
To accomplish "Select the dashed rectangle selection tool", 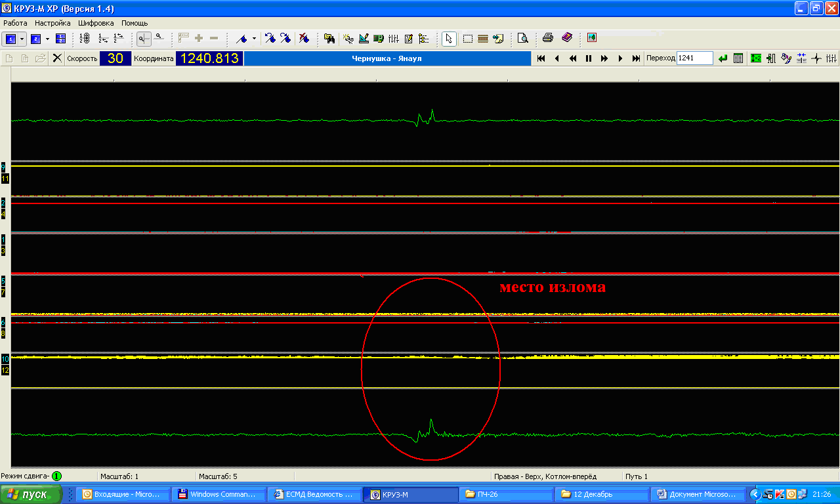I will click(x=467, y=38).
